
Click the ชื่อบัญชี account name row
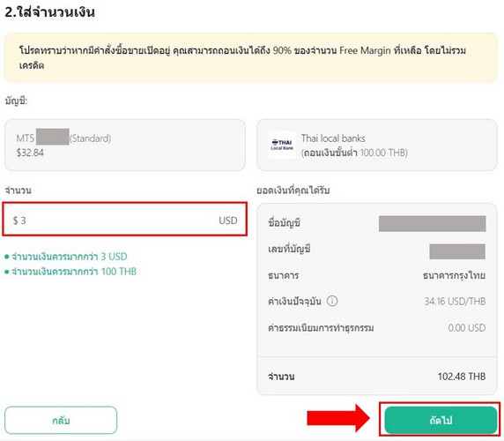point(377,223)
